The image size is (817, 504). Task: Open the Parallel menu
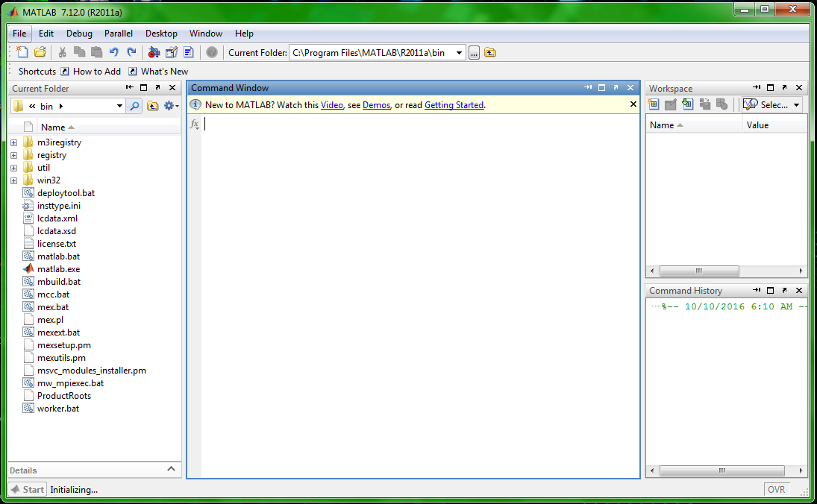pos(119,34)
